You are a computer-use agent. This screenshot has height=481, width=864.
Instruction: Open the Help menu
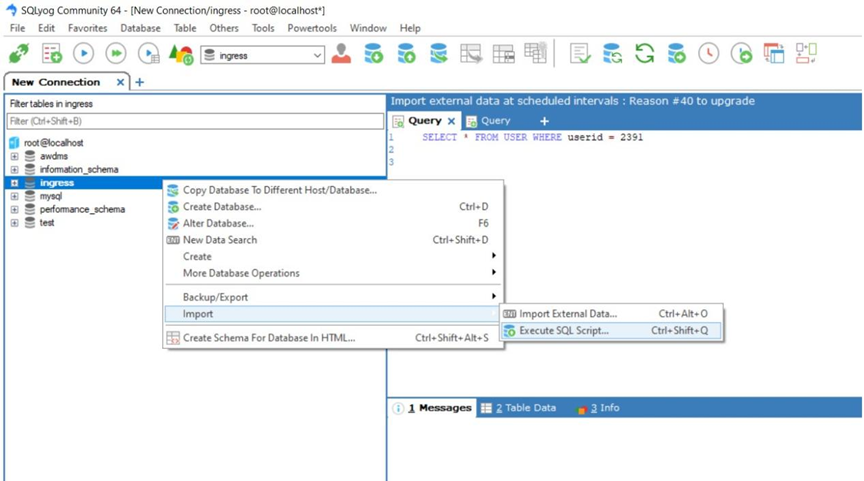[410, 28]
